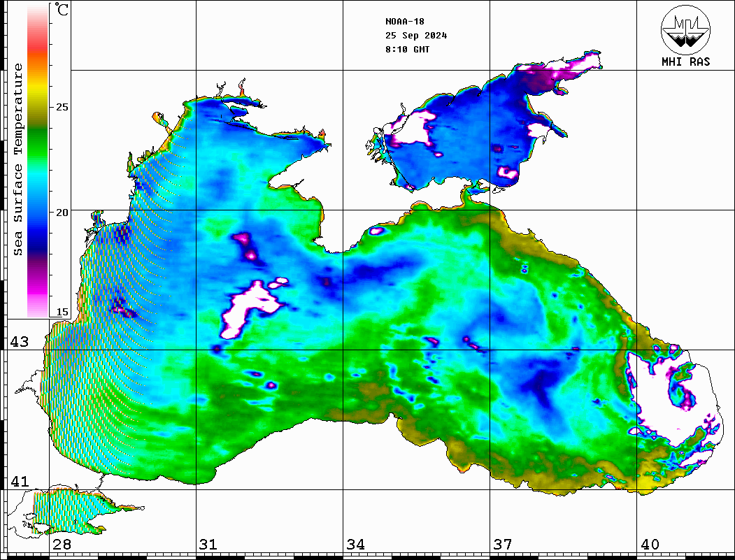Image resolution: width=735 pixels, height=560 pixels.
Task: Click longitude label '31'
Action: click(208, 545)
